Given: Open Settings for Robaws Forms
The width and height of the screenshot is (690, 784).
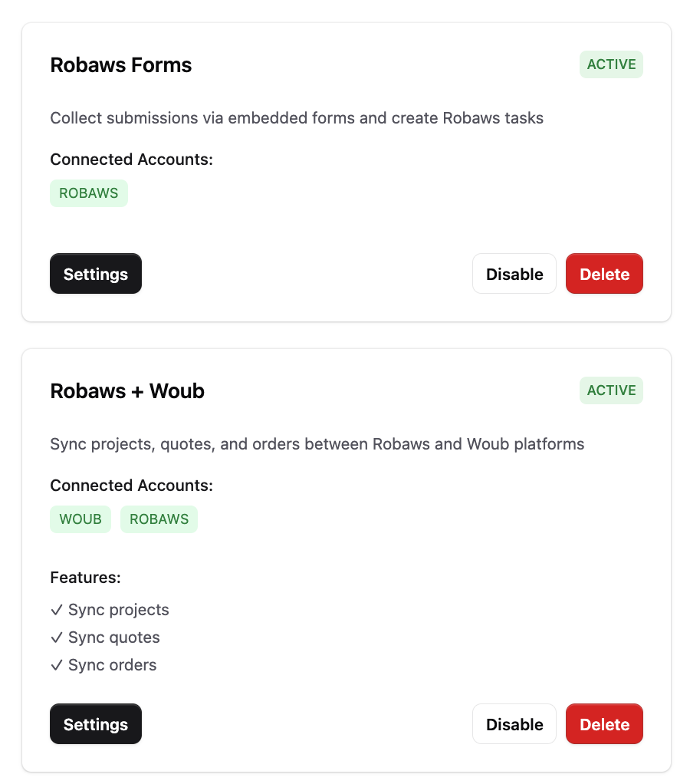Looking at the screenshot, I should pyautogui.click(x=96, y=274).
